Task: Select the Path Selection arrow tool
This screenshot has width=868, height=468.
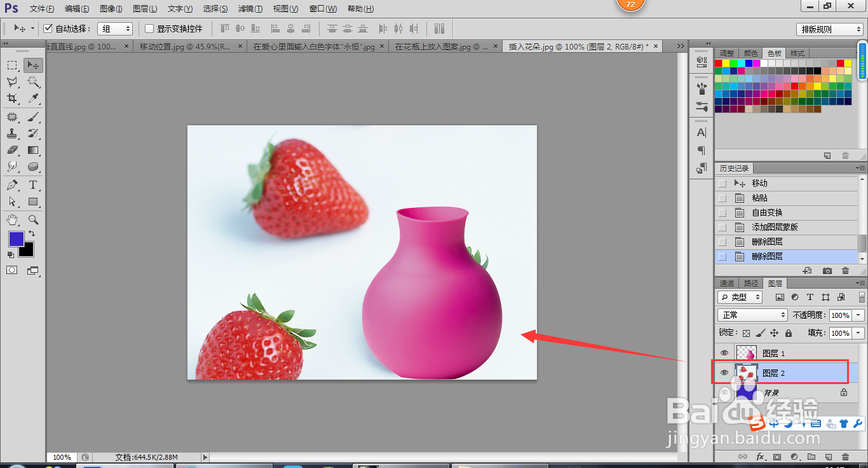Action: coord(12,202)
